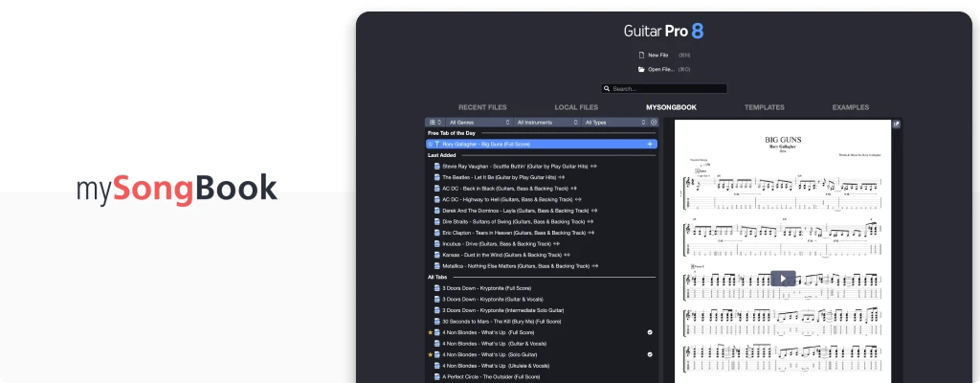Click the New File document icon
This screenshot has width=980, height=383.
point(641,56)
